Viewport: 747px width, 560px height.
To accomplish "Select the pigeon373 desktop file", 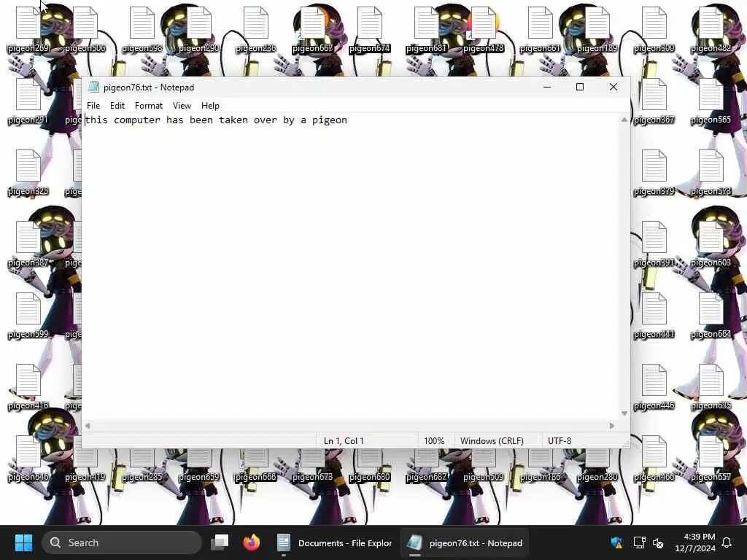I will [711, 172].
